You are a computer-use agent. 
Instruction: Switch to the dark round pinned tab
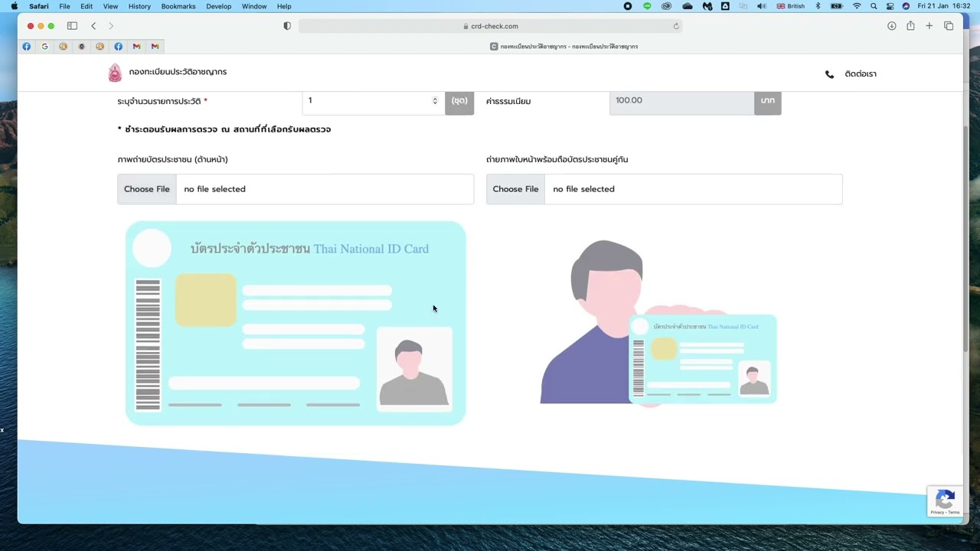[81, 47]
